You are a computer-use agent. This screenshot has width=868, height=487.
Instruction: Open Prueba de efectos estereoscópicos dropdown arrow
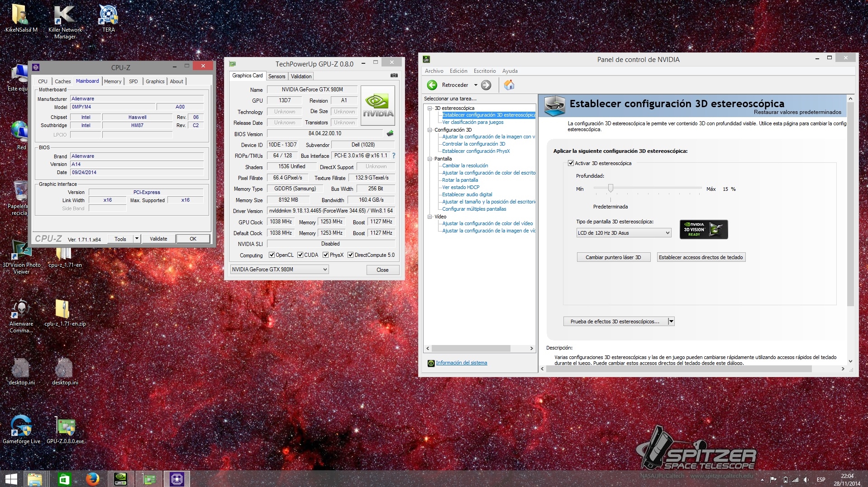[671, 322]
